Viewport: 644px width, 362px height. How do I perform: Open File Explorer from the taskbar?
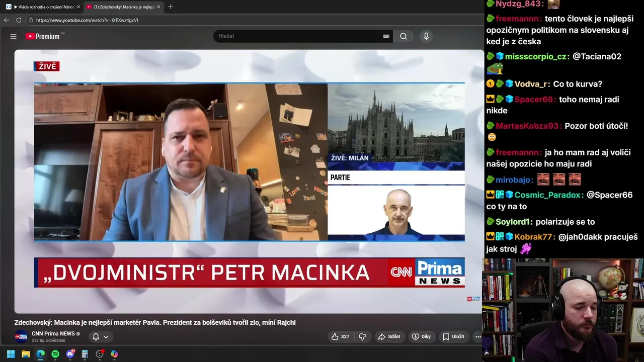[x=26, y=354]
